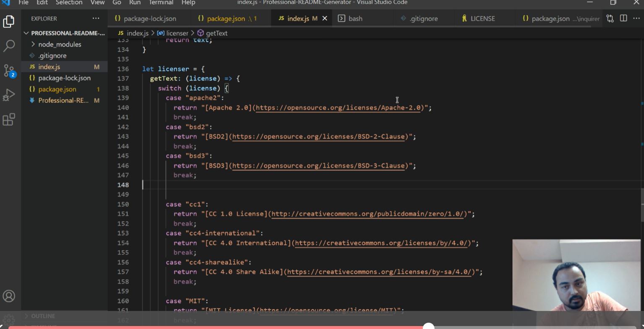644x329 pixels.
Task: Close the index.js editor tab
Action: pyautogui.click(x=325, y=18)
